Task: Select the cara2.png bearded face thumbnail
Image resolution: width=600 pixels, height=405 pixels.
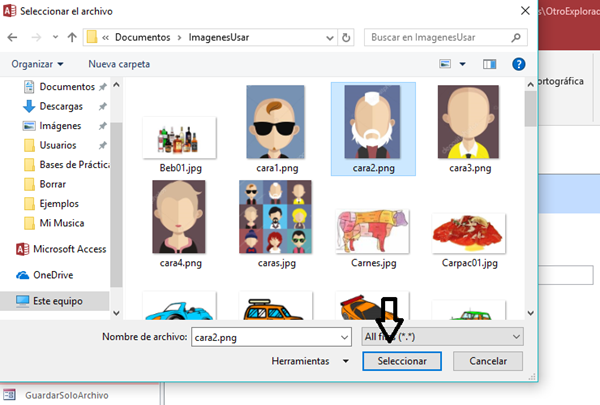Action: pyautogui.click(x=372, y=122)
